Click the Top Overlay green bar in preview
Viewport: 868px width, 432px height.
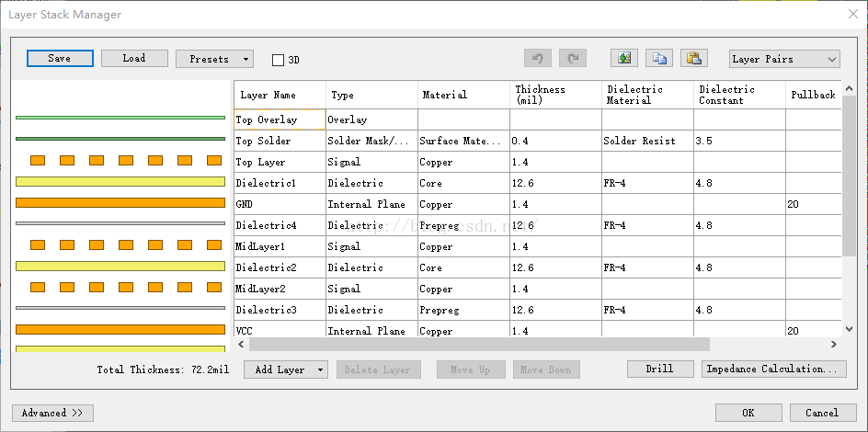pyautogui.click(x=120, y=118)
